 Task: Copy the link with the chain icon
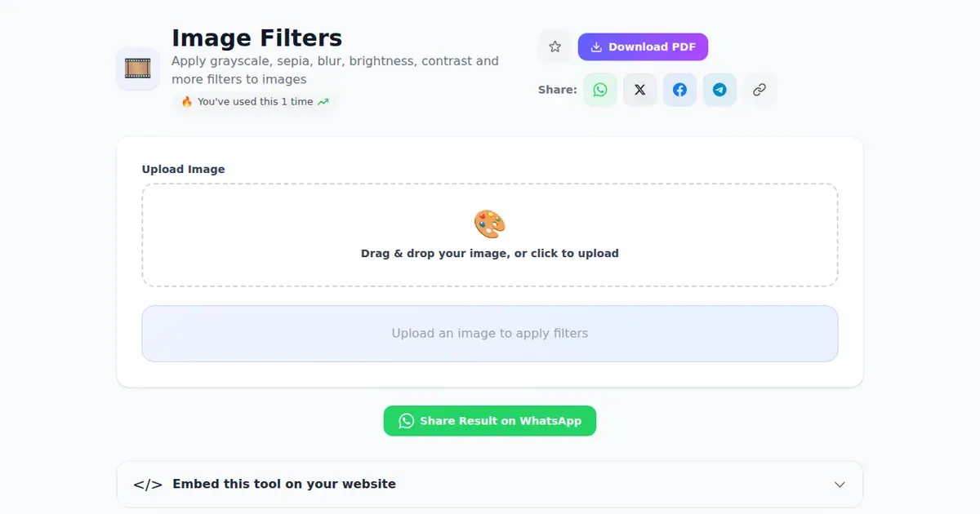pyautogui.click(x=759, y=90)
